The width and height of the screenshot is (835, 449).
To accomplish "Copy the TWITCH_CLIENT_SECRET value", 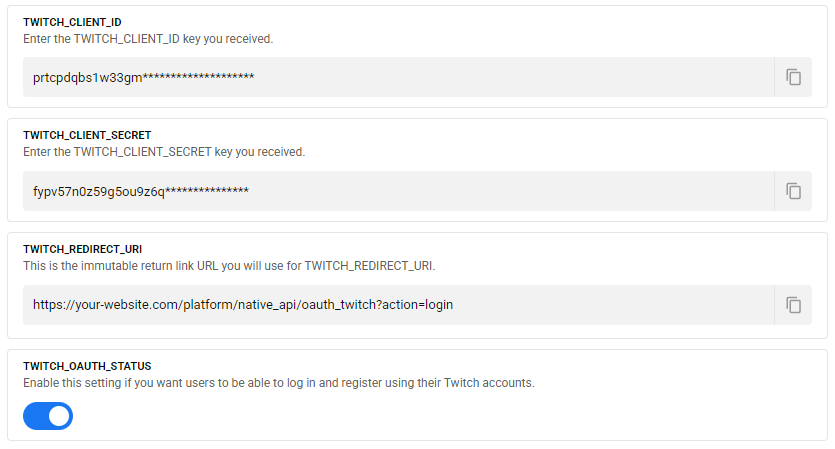I will pyautogui.click(x=793, y=191).
